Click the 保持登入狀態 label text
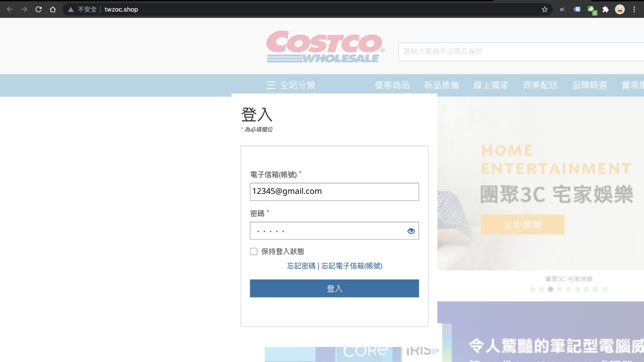 point(283,251)
